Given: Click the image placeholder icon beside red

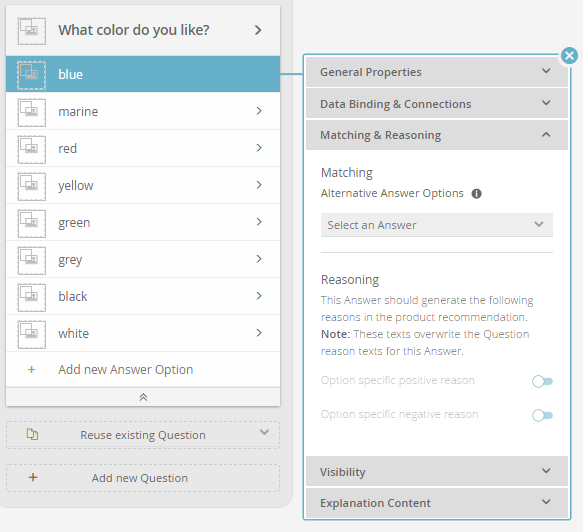Looking at the screenshot, I should tap(32, 149).
